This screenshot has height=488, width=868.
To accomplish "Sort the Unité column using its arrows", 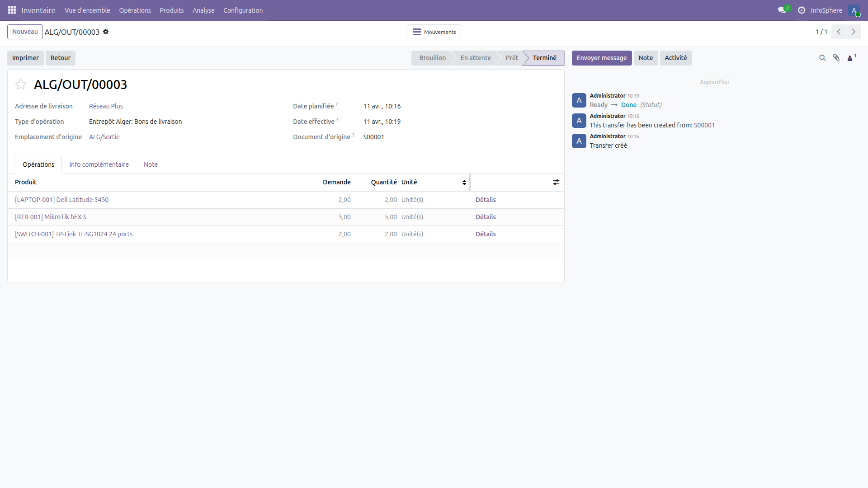I will coord(464,183).
